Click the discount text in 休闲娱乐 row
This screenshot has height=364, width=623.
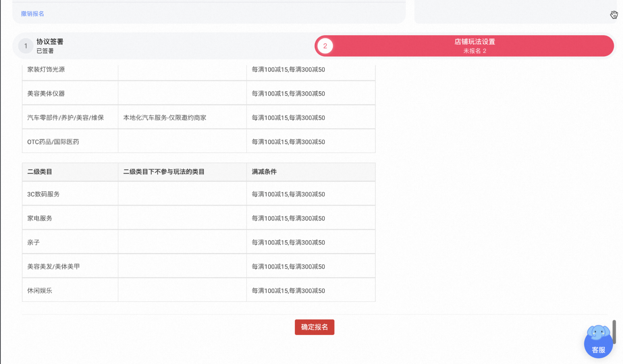288,291
